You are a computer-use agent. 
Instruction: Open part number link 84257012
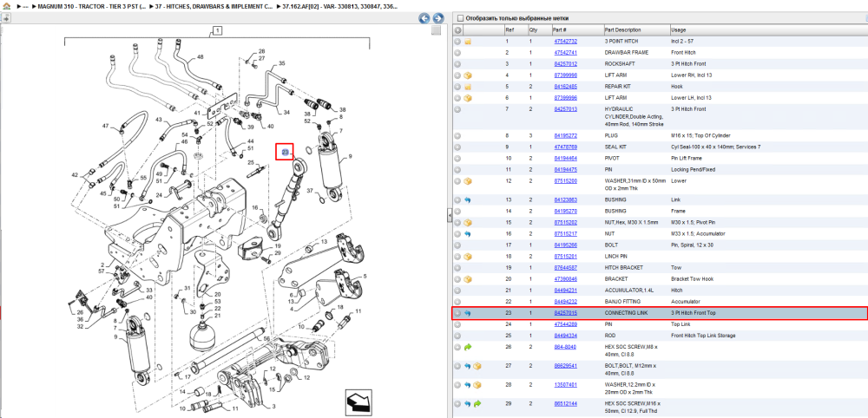coord(565,64)
